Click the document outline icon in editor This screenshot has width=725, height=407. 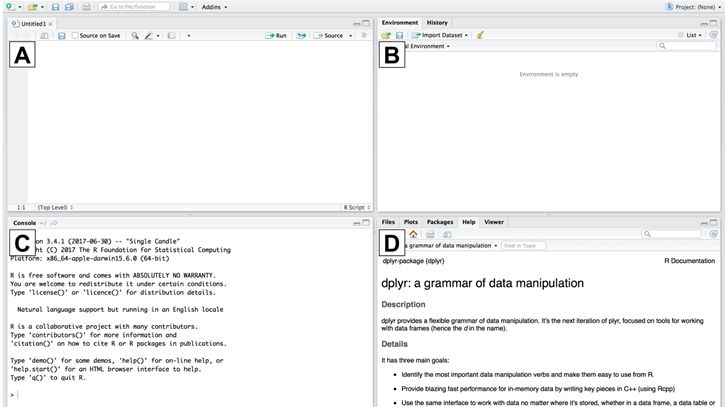[364, 36]
